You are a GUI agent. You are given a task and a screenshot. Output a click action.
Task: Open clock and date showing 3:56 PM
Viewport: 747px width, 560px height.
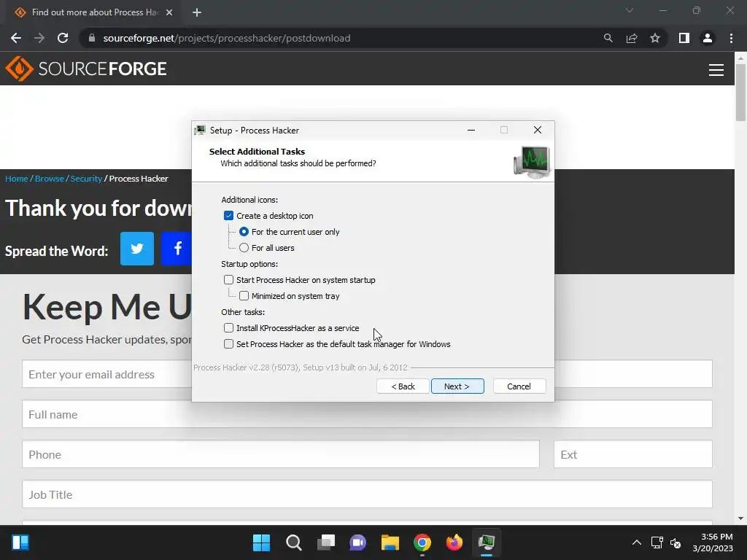pos(713,542)
